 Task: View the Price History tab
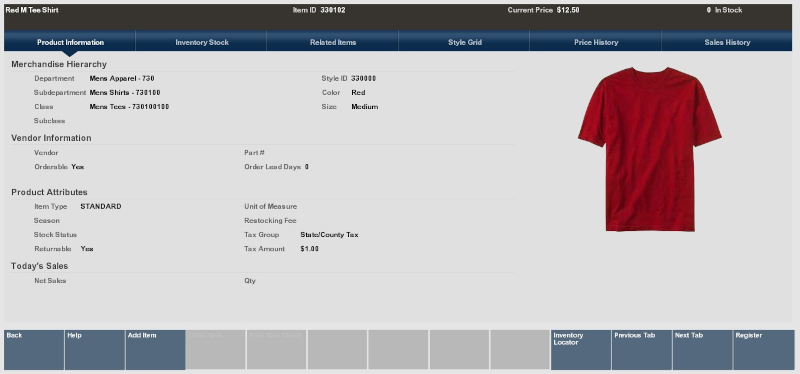595,42
